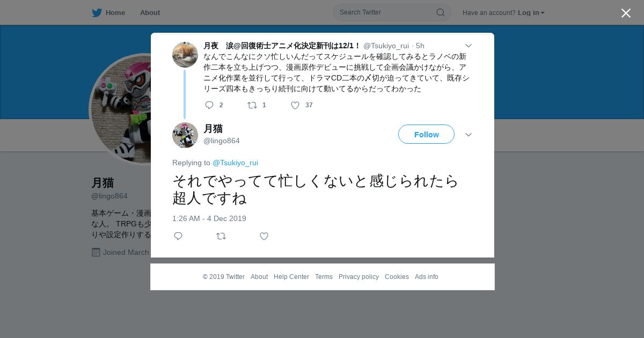644x338 pixels.
Task: Like 月猫's reply tweet
Action: 264,236
